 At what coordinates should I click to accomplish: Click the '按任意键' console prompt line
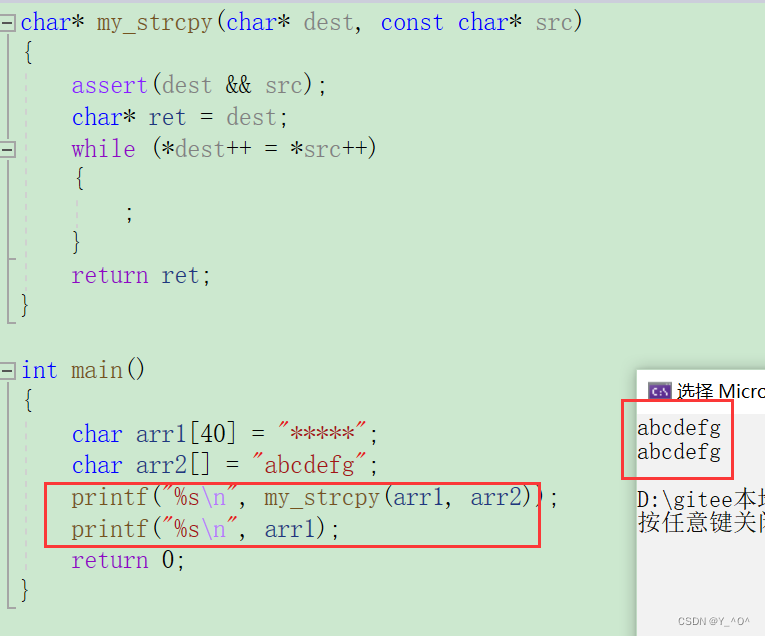pyautogui.click(x=701, y=522)
